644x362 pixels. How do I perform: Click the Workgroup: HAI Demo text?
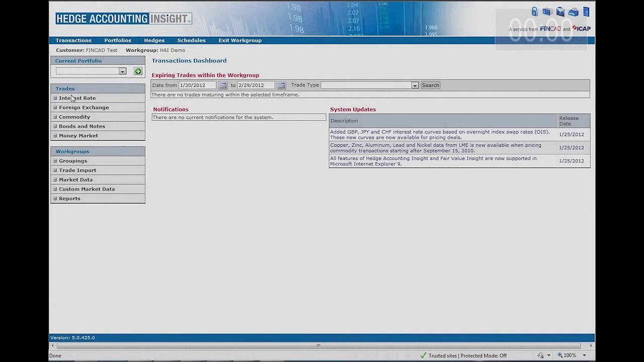pyautogui.click(x=155, y=50)
